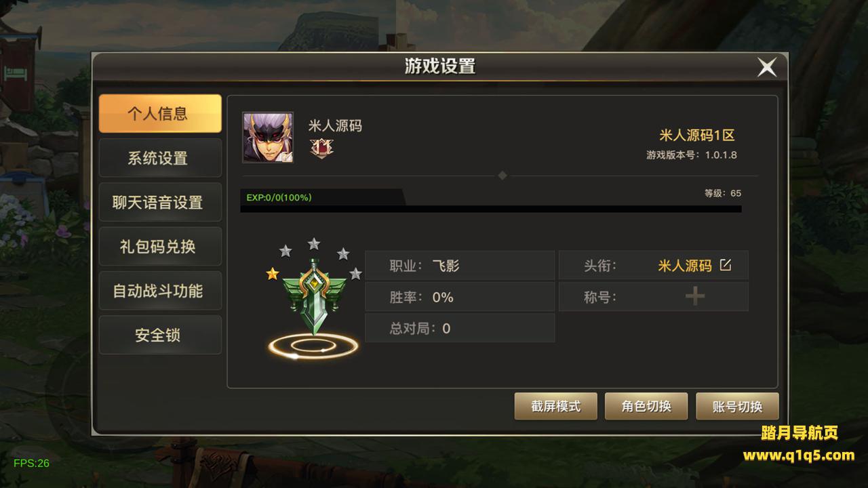Click the gold star beside the rank emblem

(273, 273)
